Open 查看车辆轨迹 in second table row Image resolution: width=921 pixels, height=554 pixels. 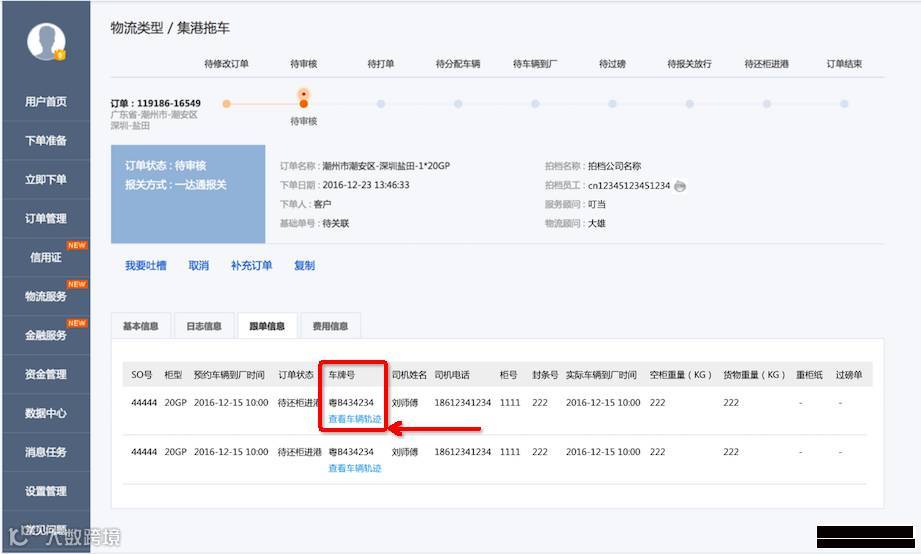355,468
